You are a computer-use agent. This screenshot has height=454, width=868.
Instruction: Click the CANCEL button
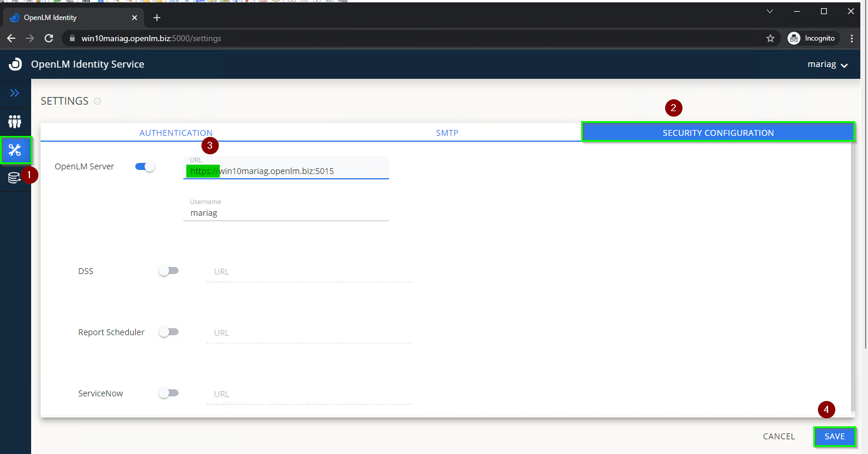[779, 436]
